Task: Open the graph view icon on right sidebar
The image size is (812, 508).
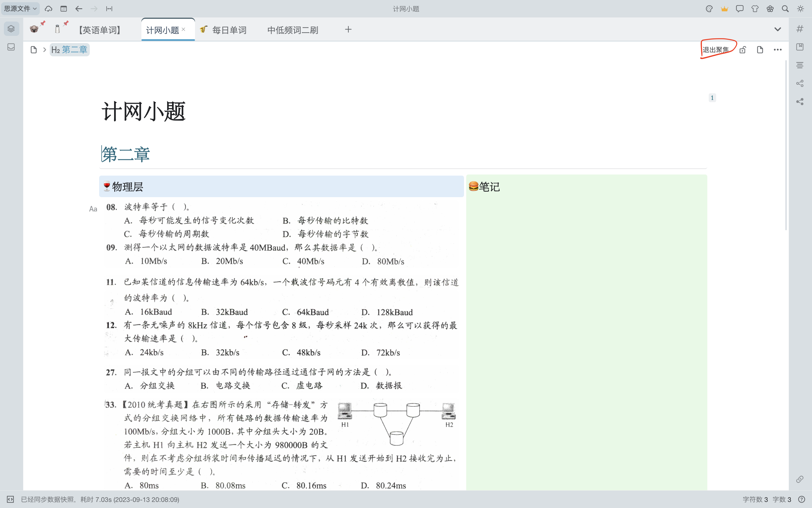Action: coord(800,83)
